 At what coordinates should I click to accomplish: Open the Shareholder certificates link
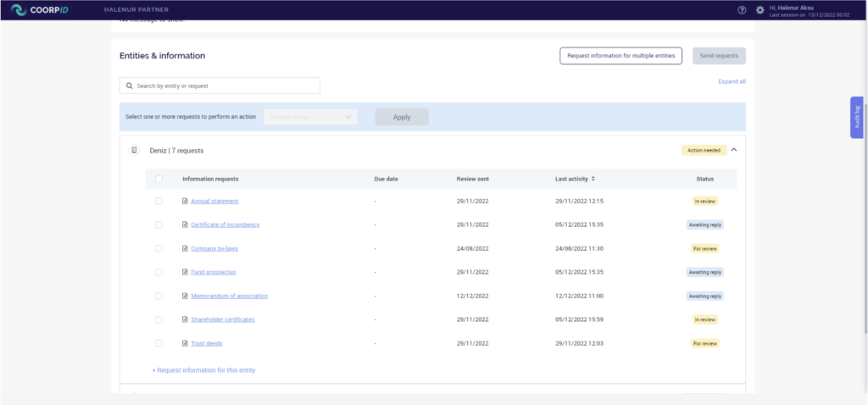223,319
